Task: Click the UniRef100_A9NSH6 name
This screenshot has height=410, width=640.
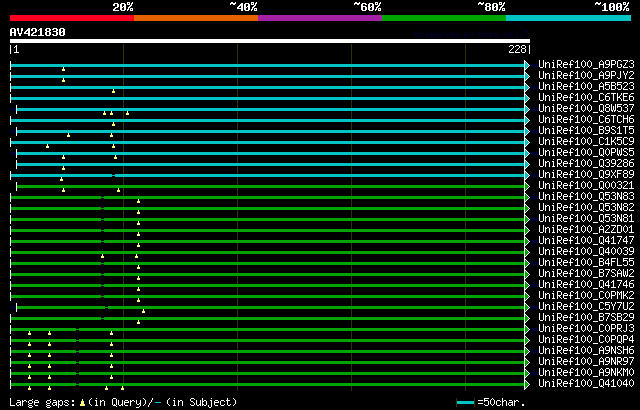Action: pyautogui.click(x=586, y=351)
